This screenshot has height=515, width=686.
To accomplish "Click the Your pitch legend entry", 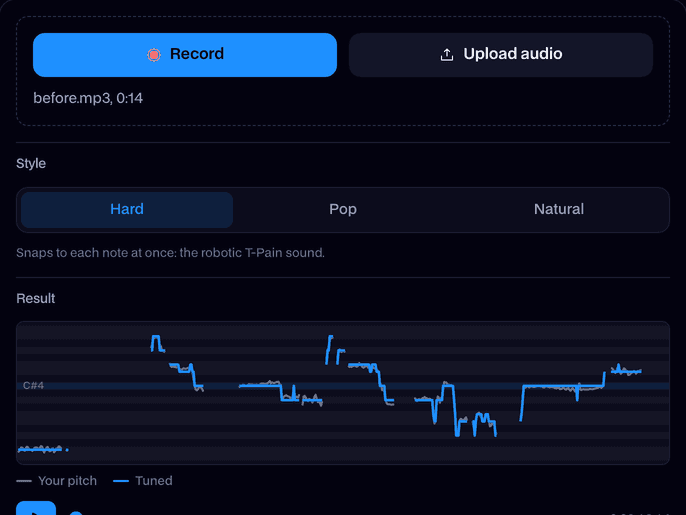I will 56,481.
